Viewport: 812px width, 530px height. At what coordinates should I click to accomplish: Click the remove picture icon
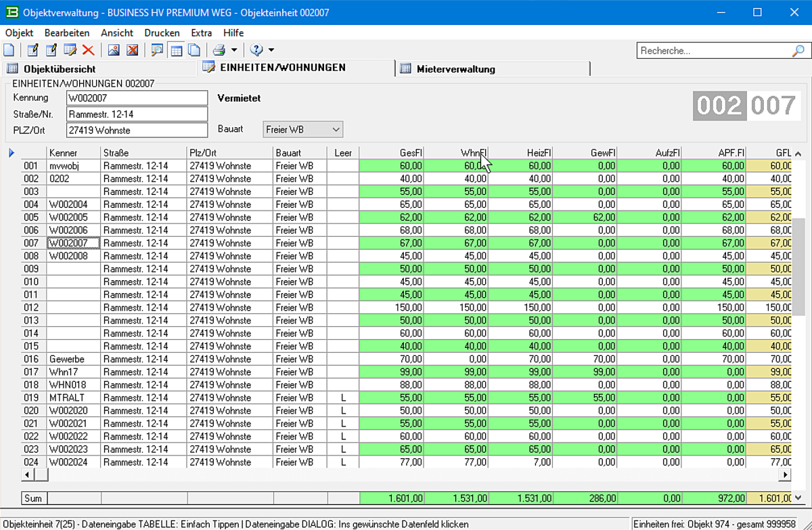pyautogui.click(x=132, y=50)
